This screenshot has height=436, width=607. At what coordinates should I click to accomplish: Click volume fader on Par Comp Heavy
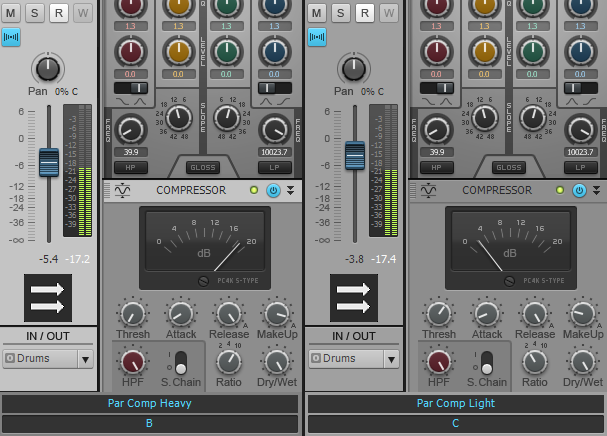point(49,162)
